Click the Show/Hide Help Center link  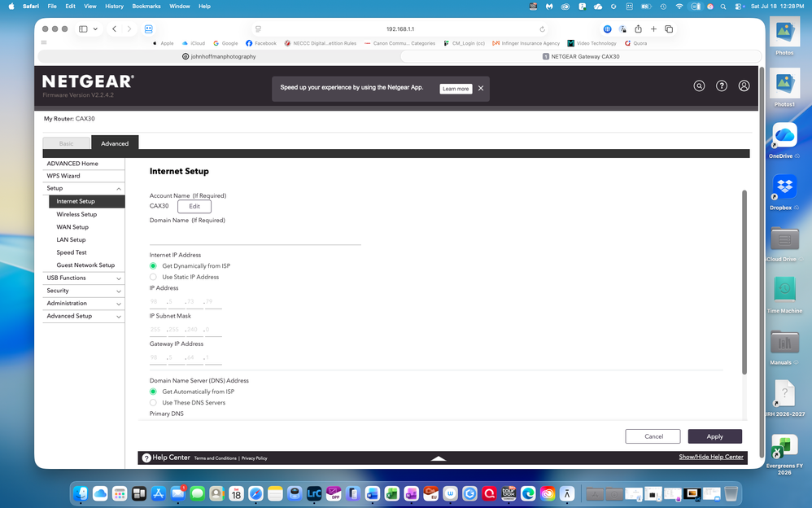[710, 457]
